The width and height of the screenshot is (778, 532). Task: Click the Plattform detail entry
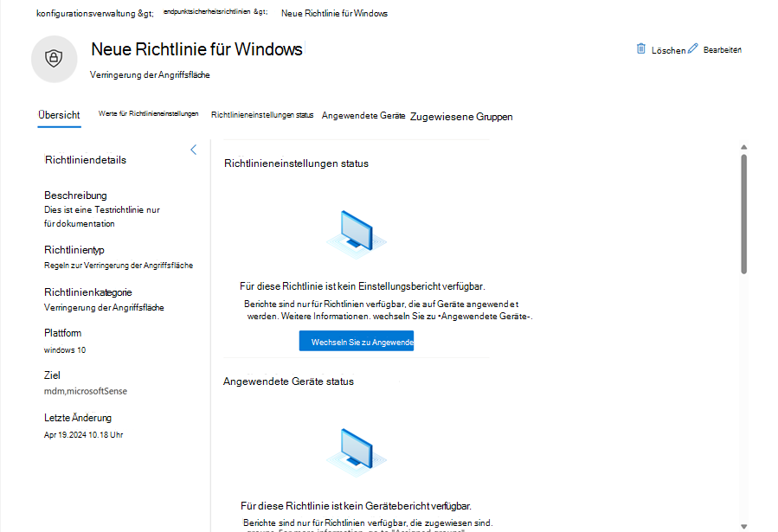pos(61,332)
